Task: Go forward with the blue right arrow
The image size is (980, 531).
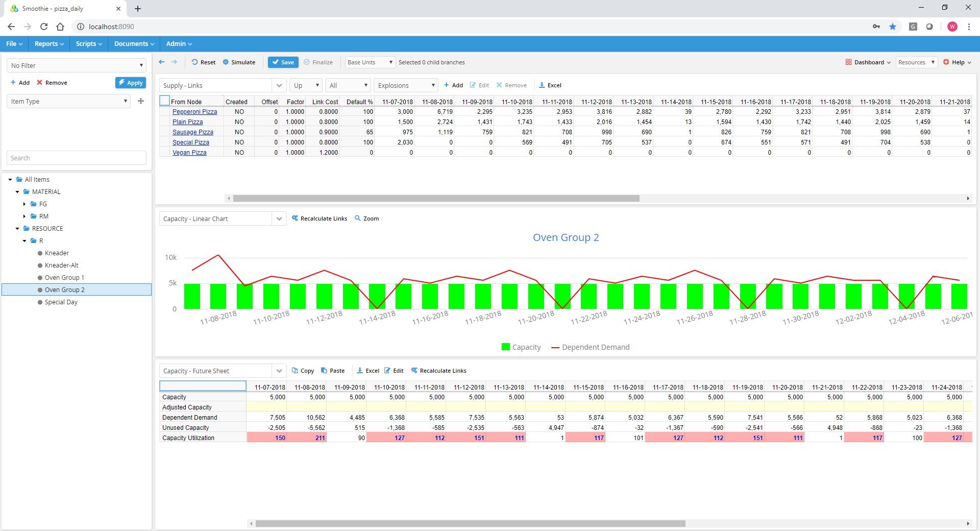Action: click(x=174, y=62)
